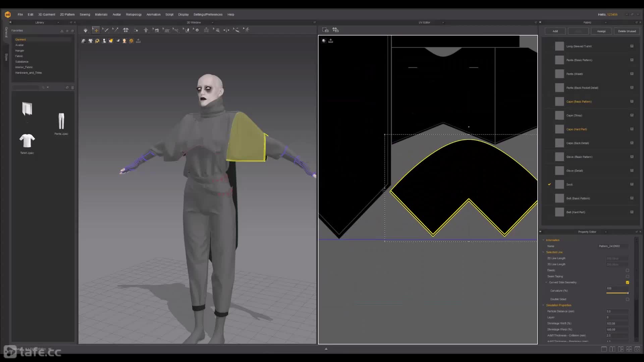Enable the Double Sided checkbox
644x362 pixels.
[627, 299]
